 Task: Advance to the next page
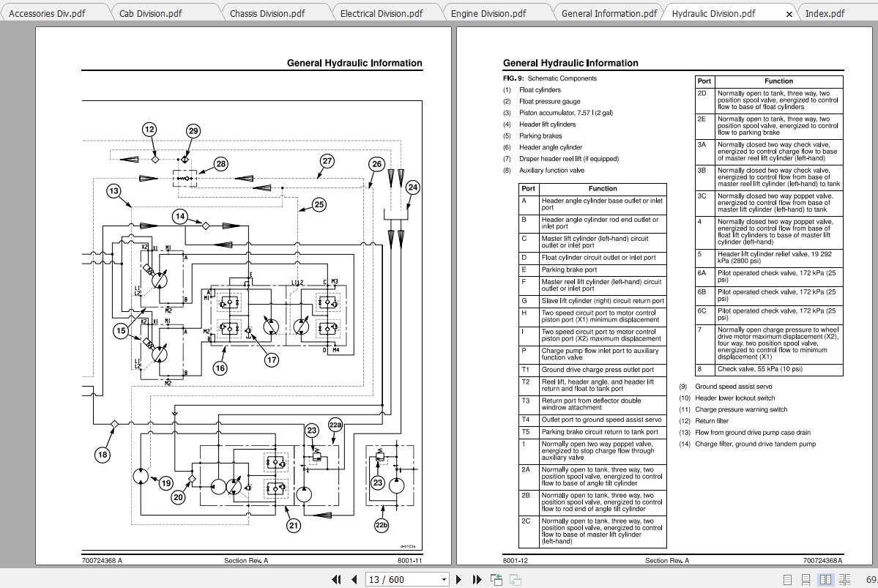(x=458, y=579)
